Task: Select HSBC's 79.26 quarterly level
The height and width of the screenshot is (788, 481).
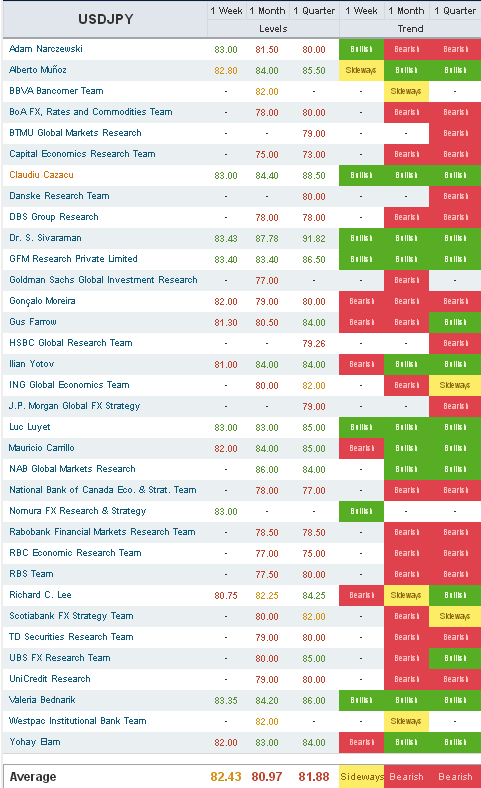Action: point(314,344)
